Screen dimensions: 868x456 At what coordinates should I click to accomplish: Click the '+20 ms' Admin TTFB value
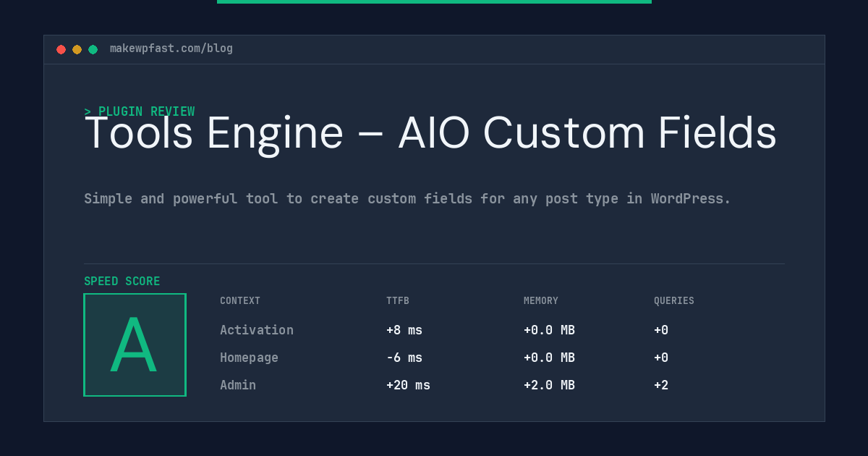(x=408, y=385)
